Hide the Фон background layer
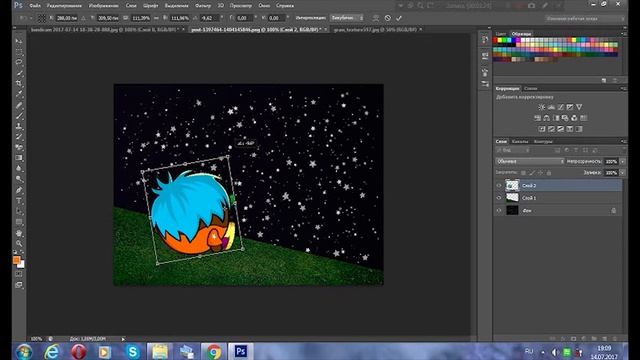This screenshot has height=360, width=640. click(x=499, y=211)
